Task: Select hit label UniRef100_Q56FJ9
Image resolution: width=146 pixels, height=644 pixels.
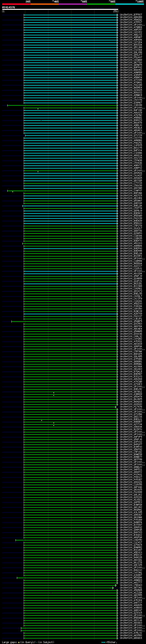Action: tap(131, 276)
